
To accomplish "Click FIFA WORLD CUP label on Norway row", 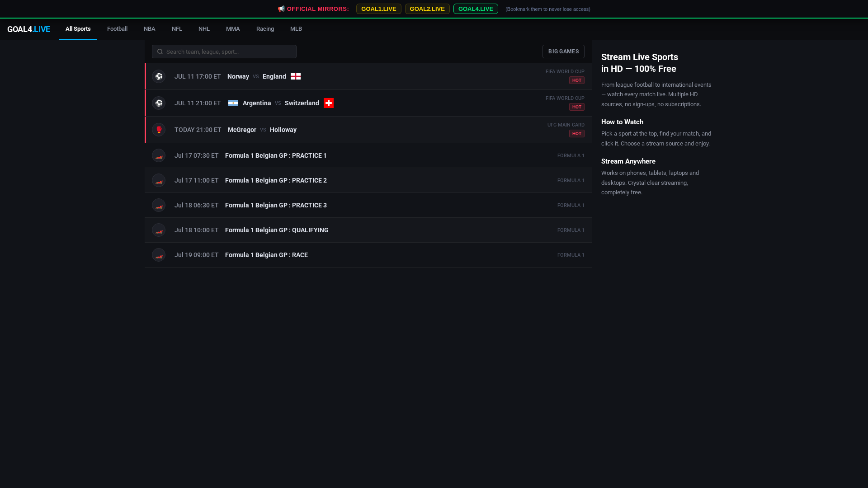I will [x=565, y=71].
